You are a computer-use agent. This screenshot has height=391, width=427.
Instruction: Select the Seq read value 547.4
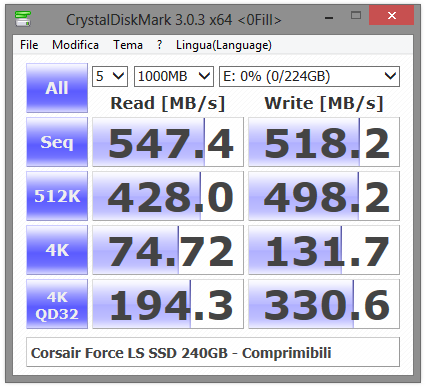pyautogui.click(x=168, y=142)
